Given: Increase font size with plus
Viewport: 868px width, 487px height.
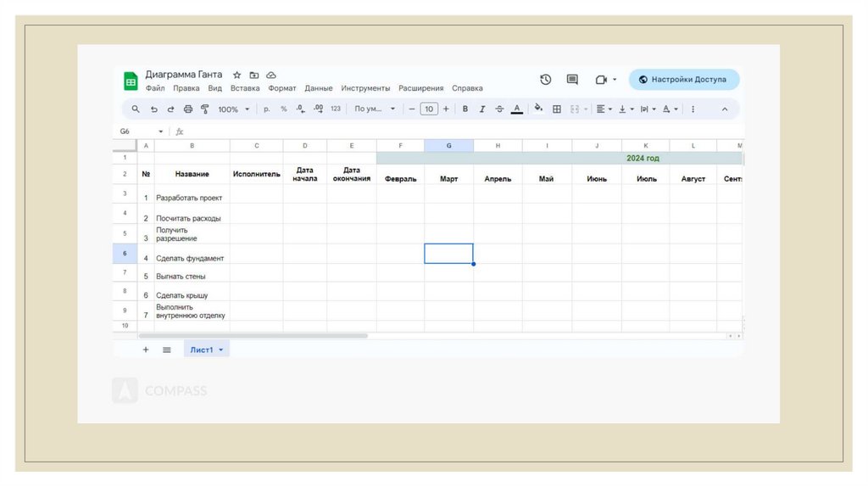Looking at the screenshot, I should 446,109.
